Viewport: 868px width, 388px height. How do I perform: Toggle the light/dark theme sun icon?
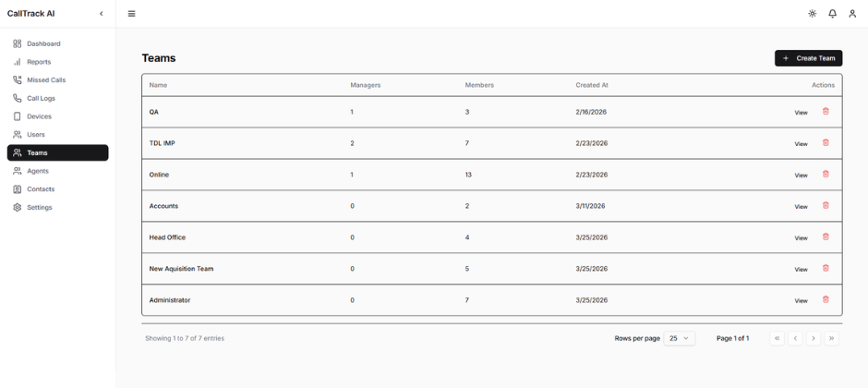(812, 14)
